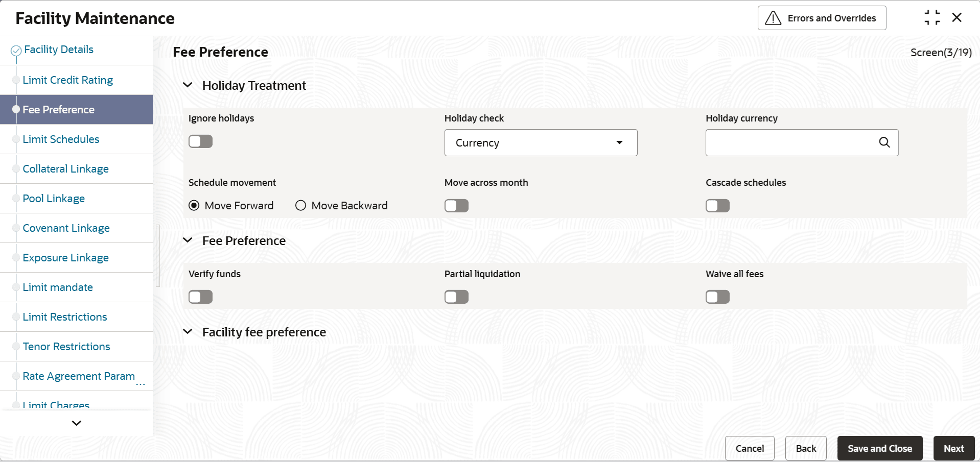Click the Holiday currency search magnifier icon
980x462 pixels.
click(884, 142)
